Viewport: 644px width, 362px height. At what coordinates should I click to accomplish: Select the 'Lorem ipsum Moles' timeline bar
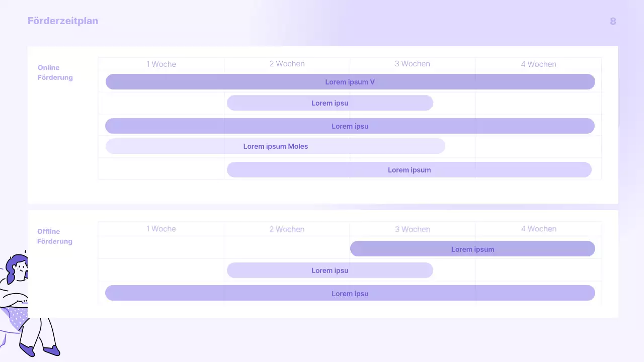(275, 146)
